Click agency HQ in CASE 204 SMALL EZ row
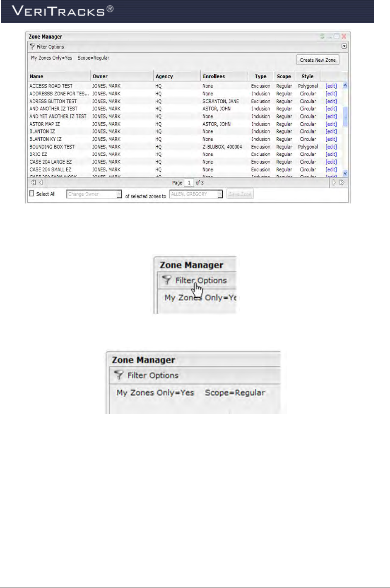Viewport: 390px width, 588px height. [159, 169]
